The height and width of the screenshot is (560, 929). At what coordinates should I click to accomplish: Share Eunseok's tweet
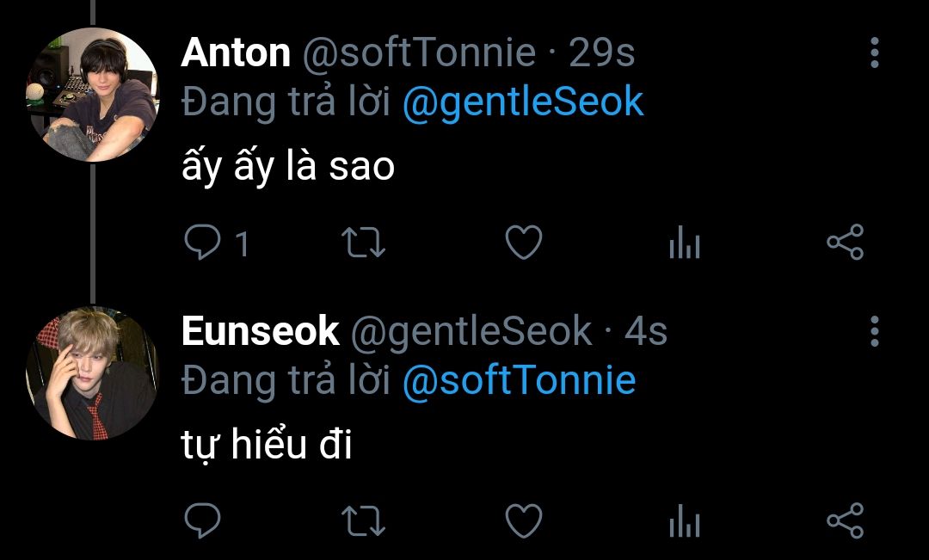coord(845,520)
